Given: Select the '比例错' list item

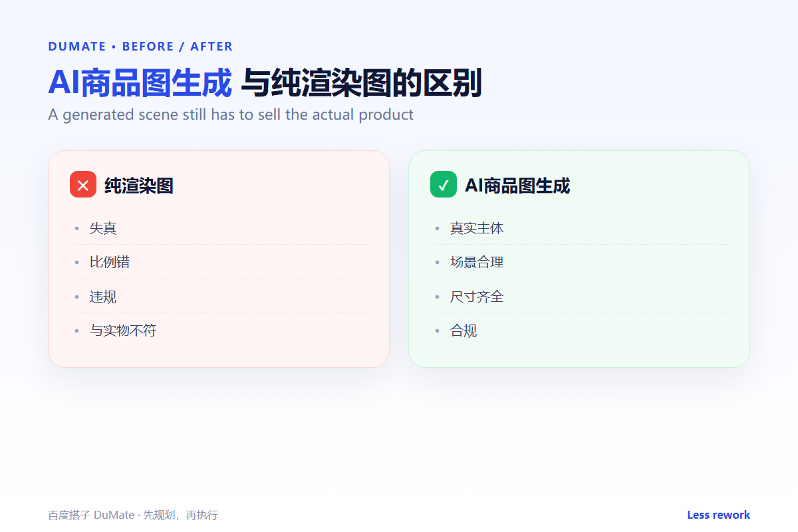Looking at the screenshot, I should [219, 262].
